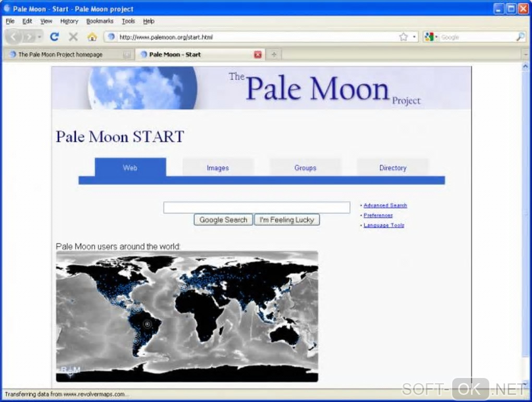This screenshot has height=402, width=532.
Task: Open the Edit menu
Action: coord(27,21)
